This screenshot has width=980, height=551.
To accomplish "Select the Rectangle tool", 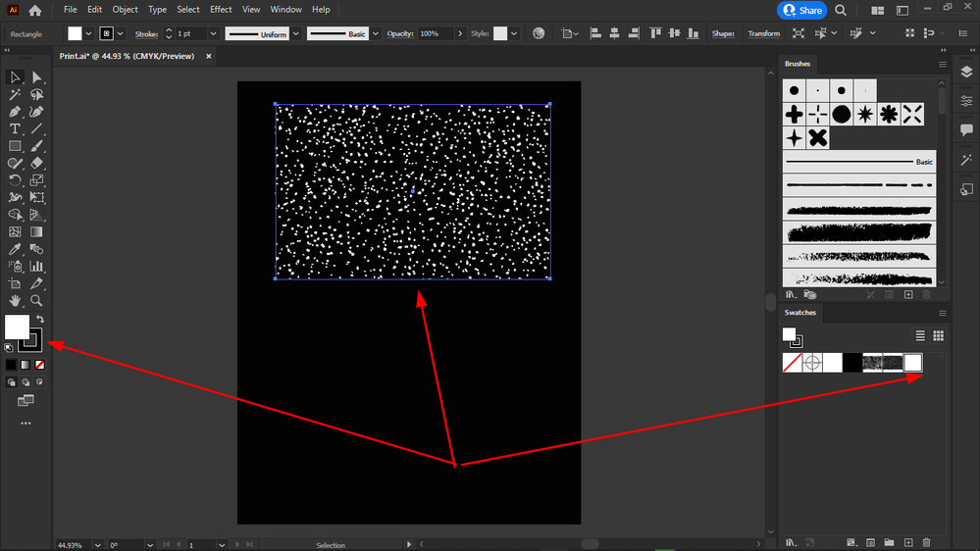I will tap(15, 146).
